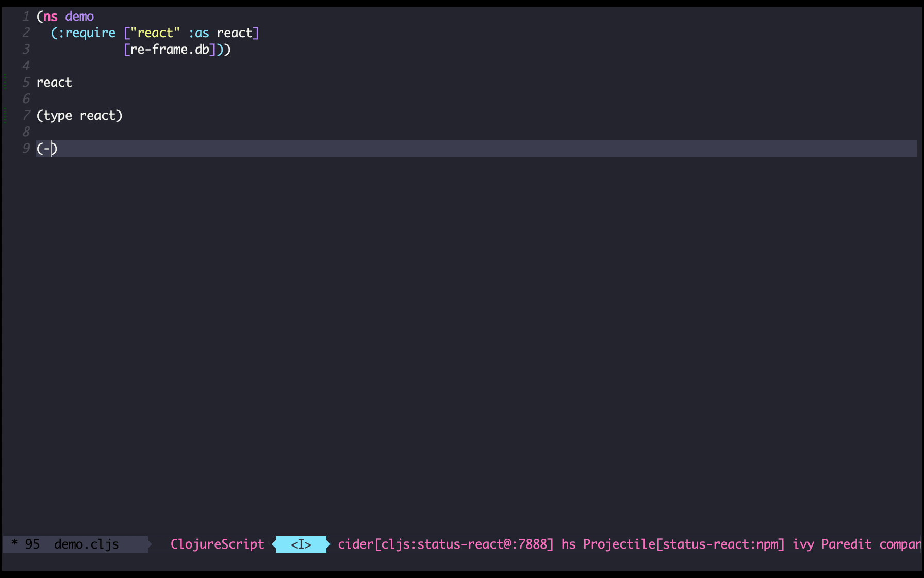Screen dimensions: 924x578
Task: Click the Projectile project mode-line segment
Action: click(x=684, y=544)
